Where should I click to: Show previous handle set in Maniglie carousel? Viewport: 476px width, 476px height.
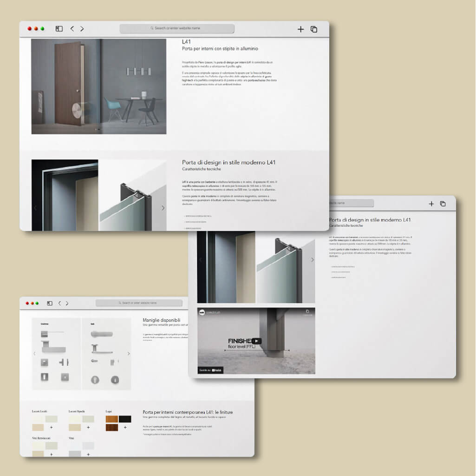(34, 354)
